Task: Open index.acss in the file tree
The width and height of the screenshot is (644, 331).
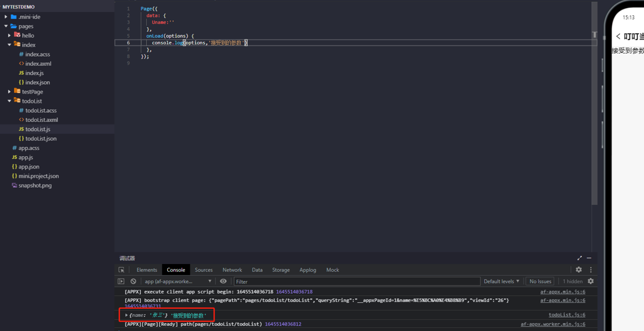Action: (37, 54)
